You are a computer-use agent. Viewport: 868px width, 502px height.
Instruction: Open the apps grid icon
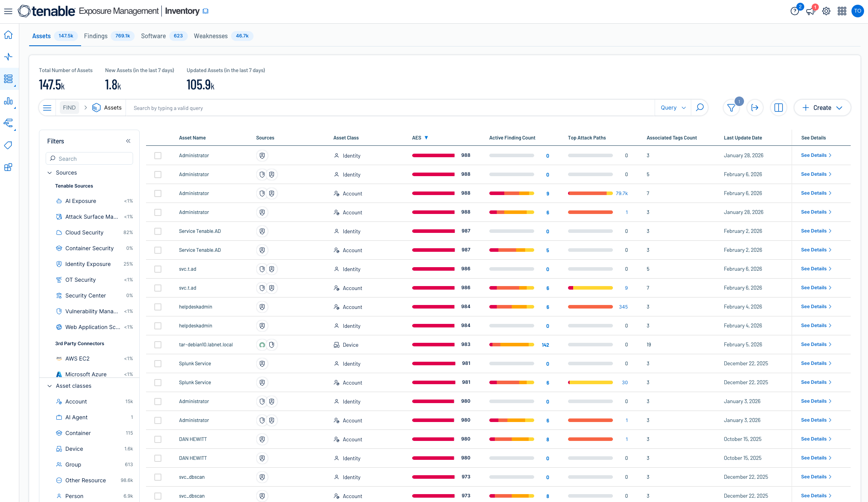pyautogui.click(x=842, y=11)
